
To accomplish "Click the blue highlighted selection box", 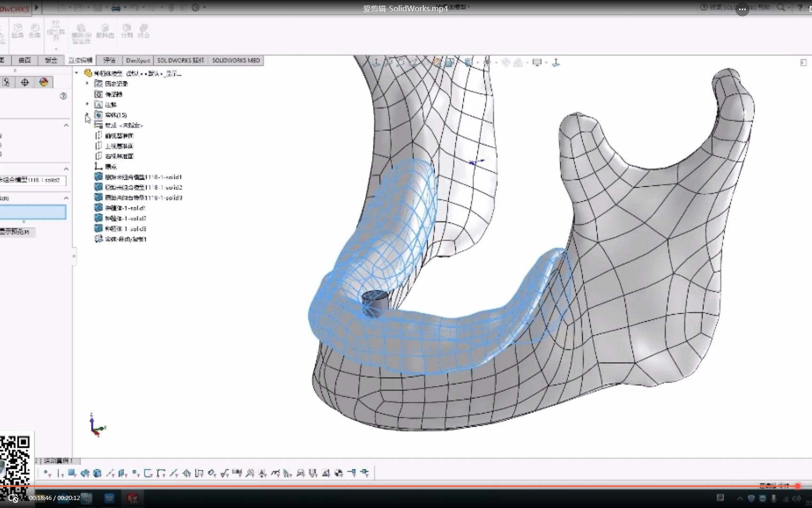I will 33,212.
